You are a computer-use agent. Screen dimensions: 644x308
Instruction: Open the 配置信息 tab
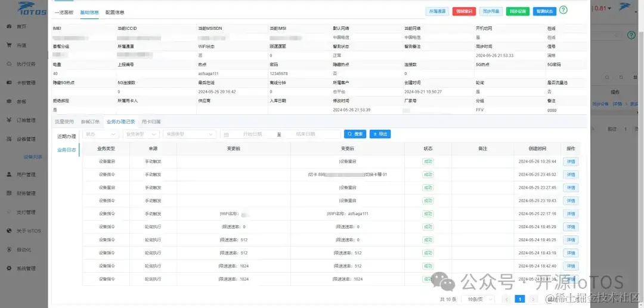coord(114,13)
